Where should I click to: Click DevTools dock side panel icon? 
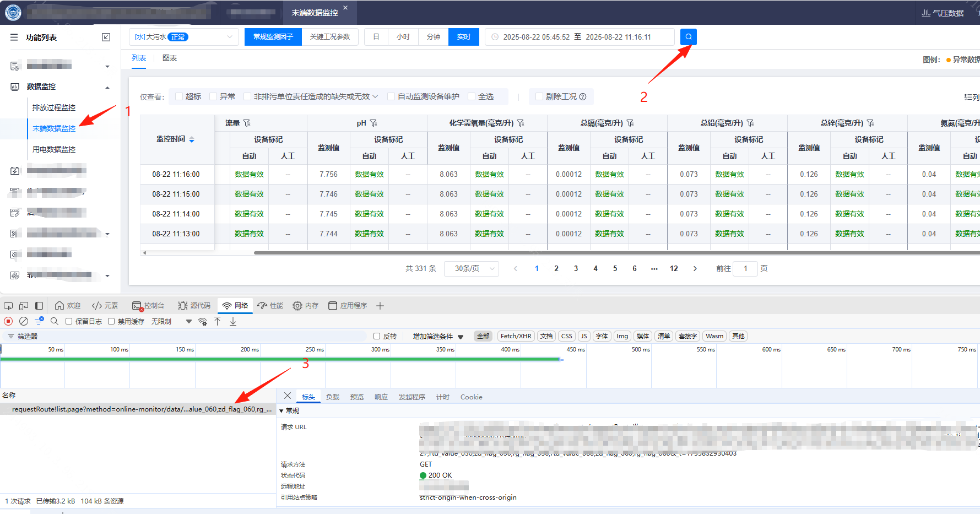39,306
